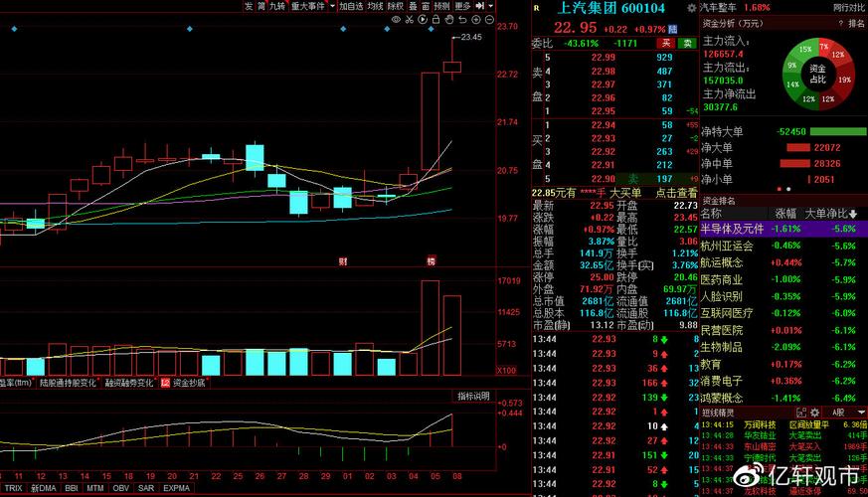Select the 杭州亚运会 row
Screen dimensions: 868x497
(x=783, y=246)
